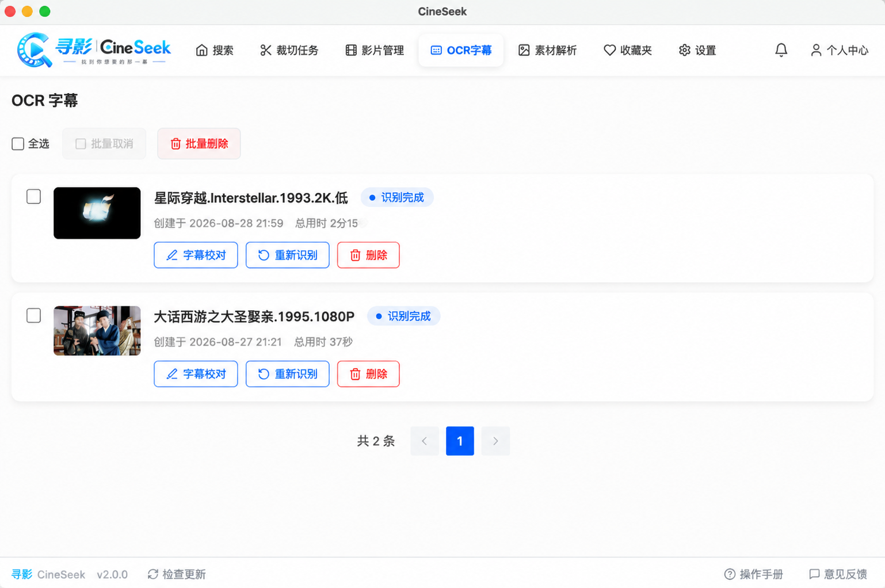Open the 星际穿越 Interstellar thumbnail
Image resolution: width=885 pixels, height=588 pixels.
pos(97,213)
